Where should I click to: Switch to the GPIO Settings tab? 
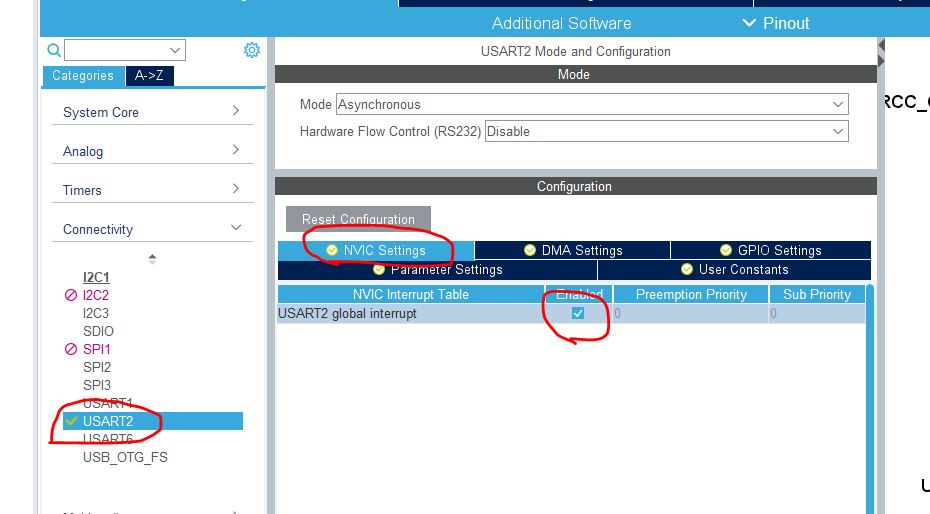point(770,250)
